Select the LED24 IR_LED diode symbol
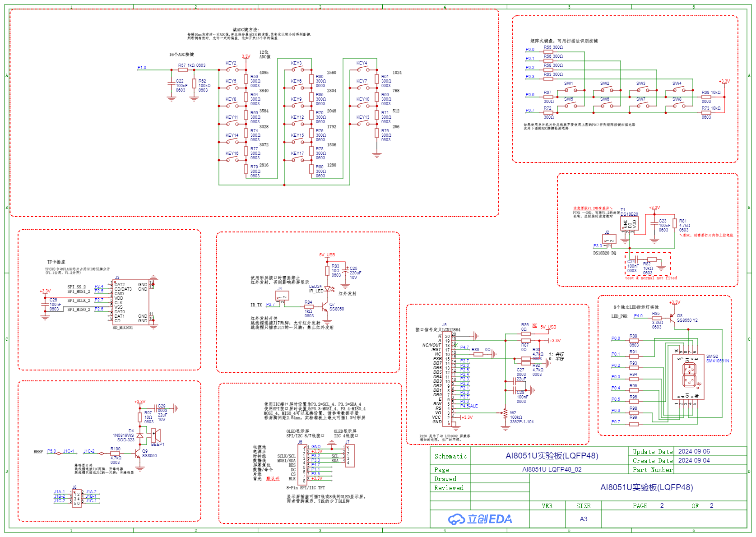The height and width of the screenshot is (537, 756). click(x=329, y=289)
